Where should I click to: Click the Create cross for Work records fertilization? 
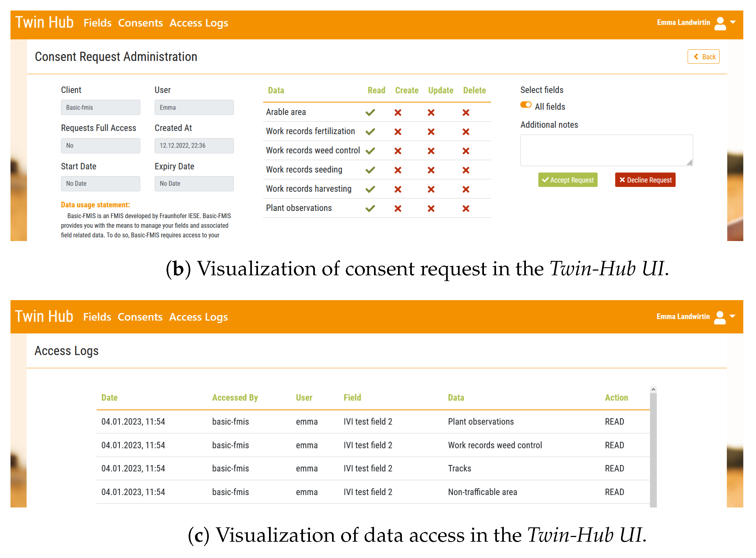click(398, 132)
